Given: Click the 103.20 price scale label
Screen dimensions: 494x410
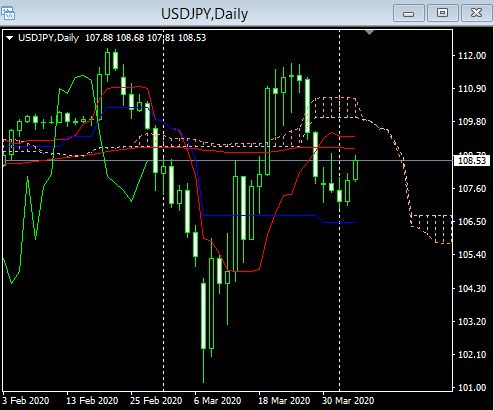Looking at the screenshot, I should coord(472,321).
